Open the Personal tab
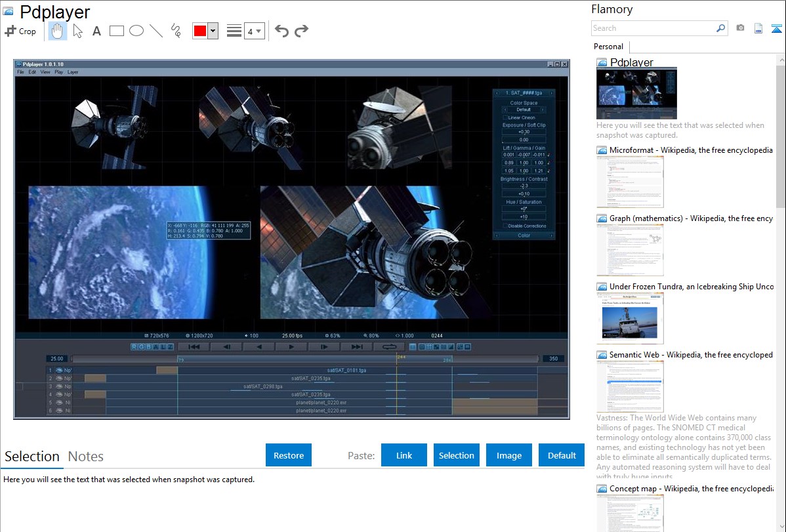786x532 pixels. [x=608, y=47]
